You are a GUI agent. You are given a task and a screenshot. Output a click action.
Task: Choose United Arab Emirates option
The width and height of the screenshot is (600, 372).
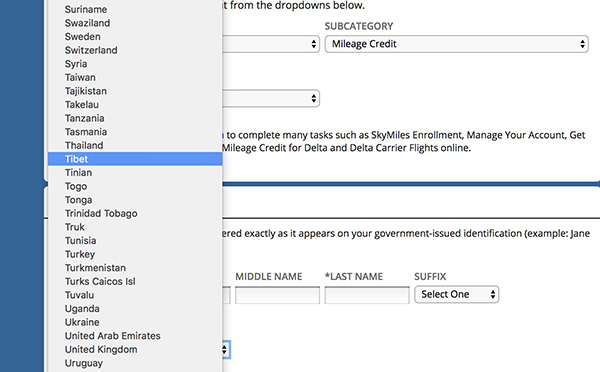click(135, 336)
